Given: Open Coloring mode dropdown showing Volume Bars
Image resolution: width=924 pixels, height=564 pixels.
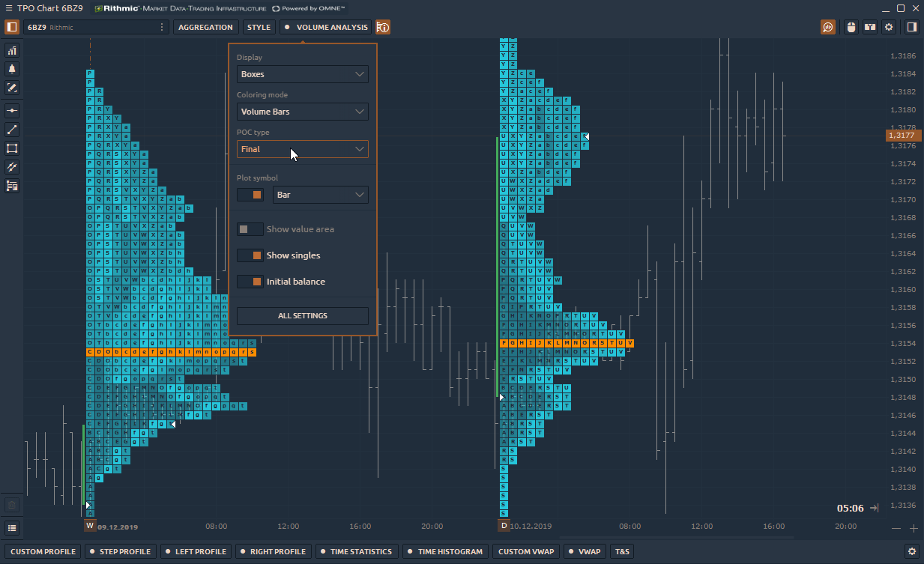Looking at the screenshot, I should pyautogui.click(x=302, y=112).
